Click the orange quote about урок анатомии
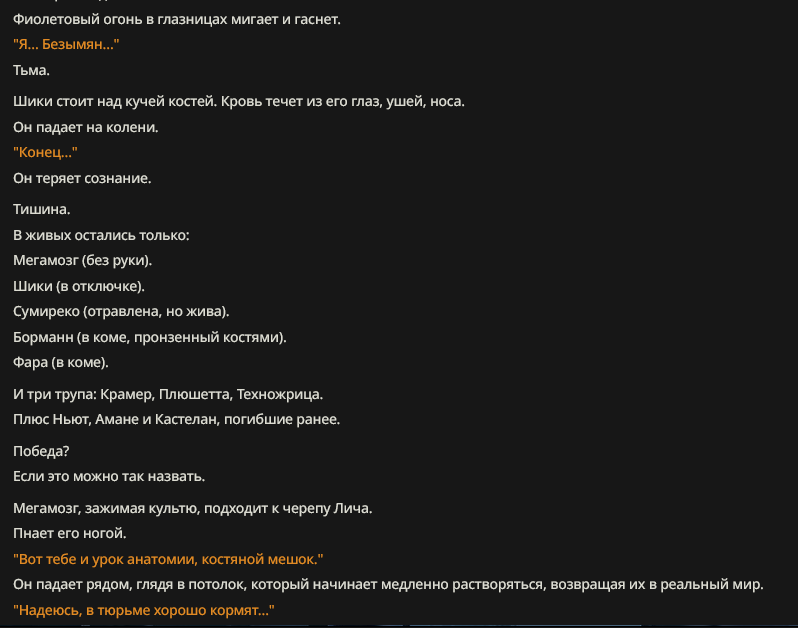 (x=168, y=559)
